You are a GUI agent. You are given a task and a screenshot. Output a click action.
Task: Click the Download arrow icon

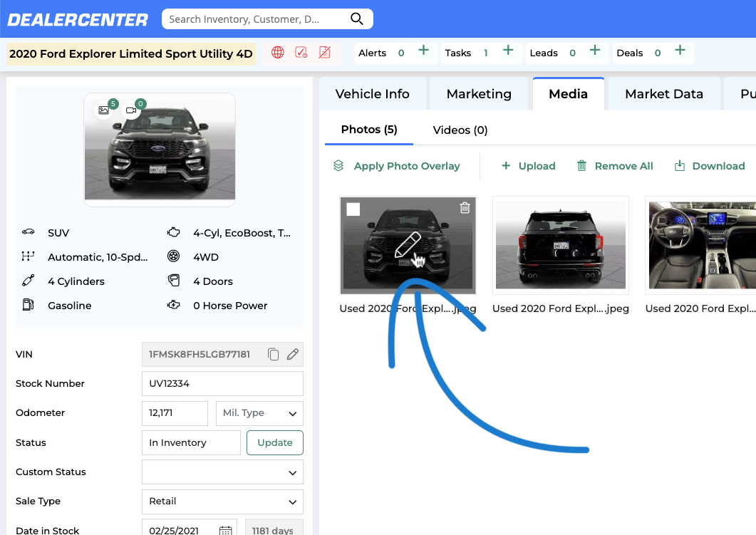click(679, 166)
